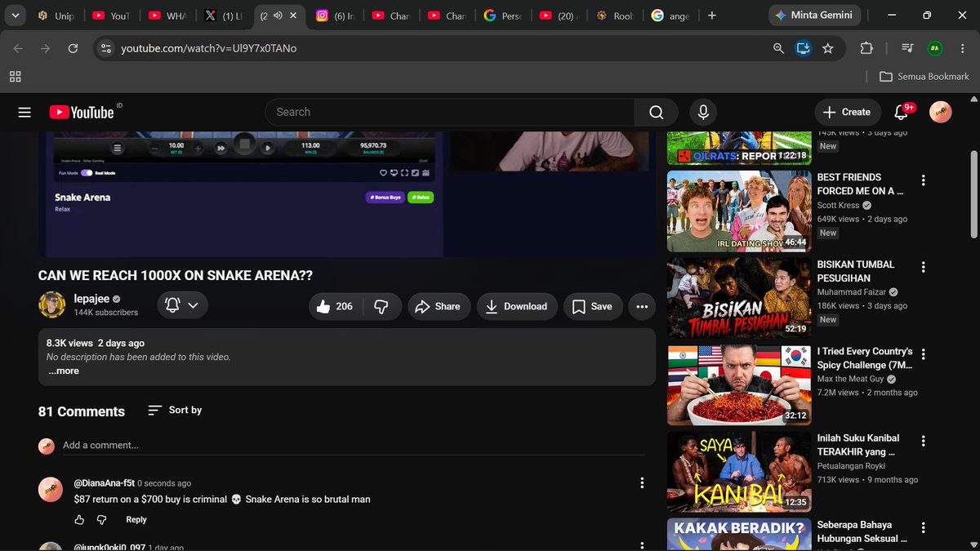Expand the tab search chevron
The image size is (980, 551).
pos(15,15)
